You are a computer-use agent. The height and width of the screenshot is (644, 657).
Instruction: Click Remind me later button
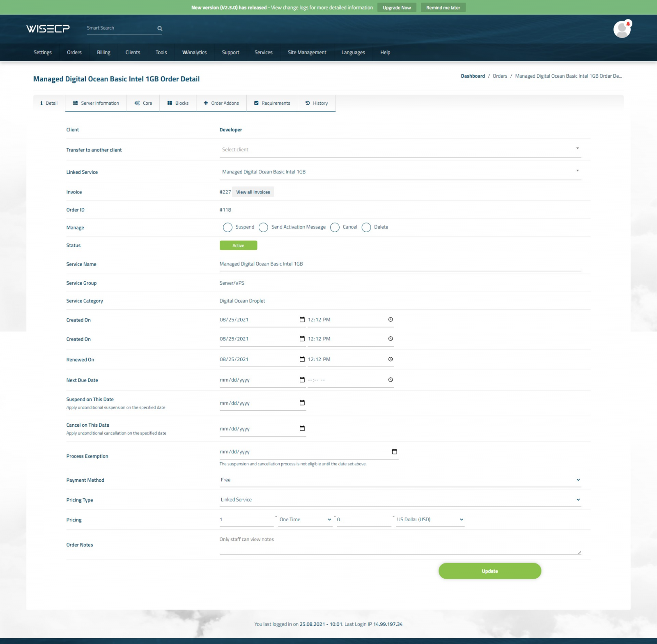[443, 7]
